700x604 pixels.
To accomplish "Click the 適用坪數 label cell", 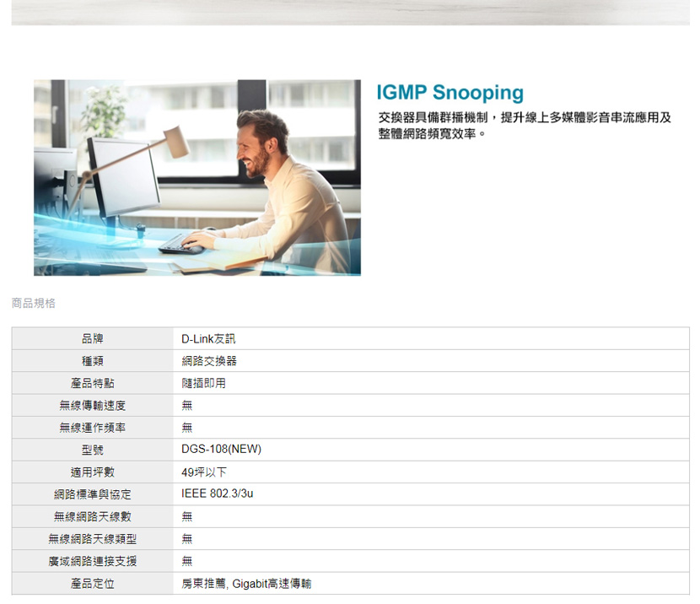I will pos(93,472).
